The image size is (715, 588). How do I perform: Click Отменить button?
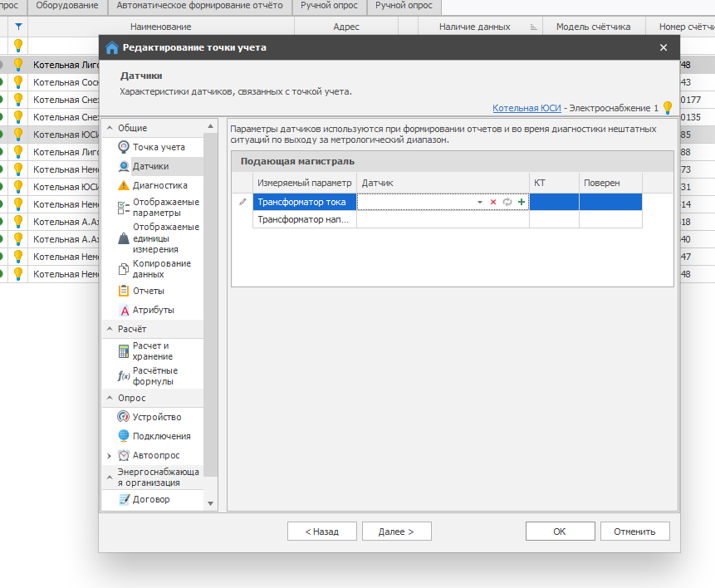(634, 532)
